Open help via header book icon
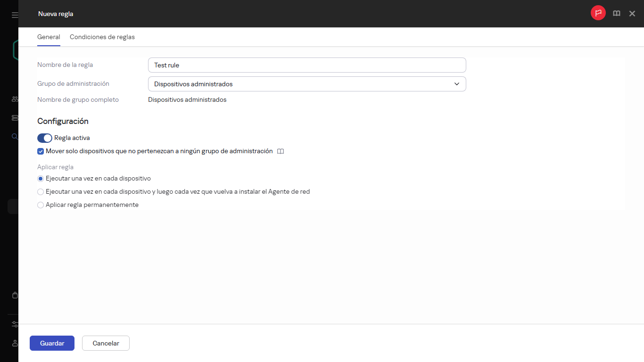This screenshot has width=644, height=362. 616,14
